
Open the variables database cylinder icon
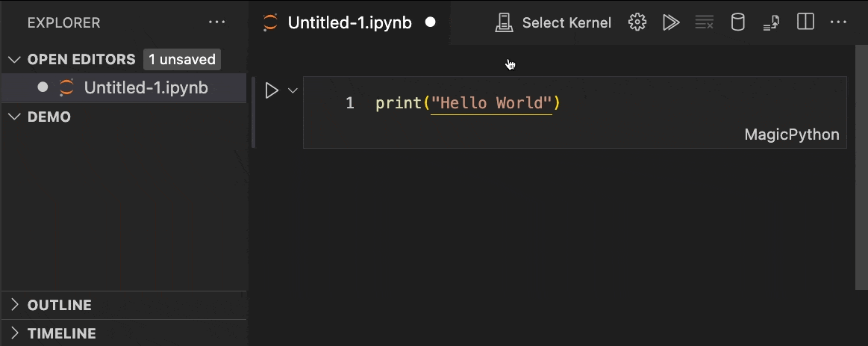737,22
